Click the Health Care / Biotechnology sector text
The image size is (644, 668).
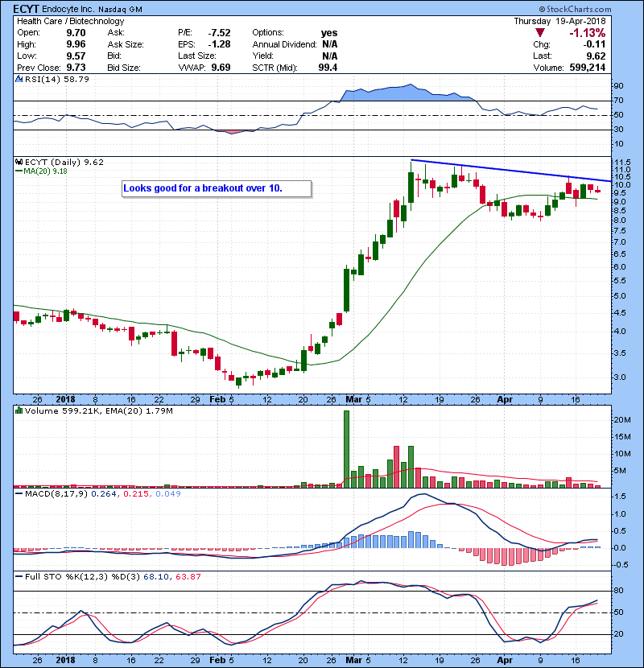pyautogui.click(x=71, y=21)
